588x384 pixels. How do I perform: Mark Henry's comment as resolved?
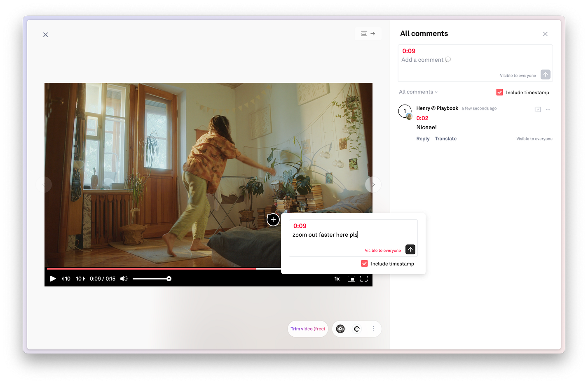538,109
